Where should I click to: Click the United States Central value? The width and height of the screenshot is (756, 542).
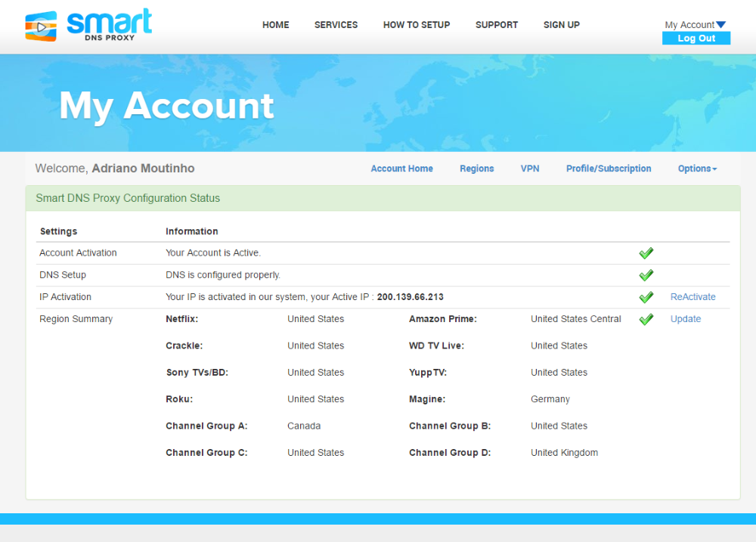pyautogui.click(x=575, y=319)
